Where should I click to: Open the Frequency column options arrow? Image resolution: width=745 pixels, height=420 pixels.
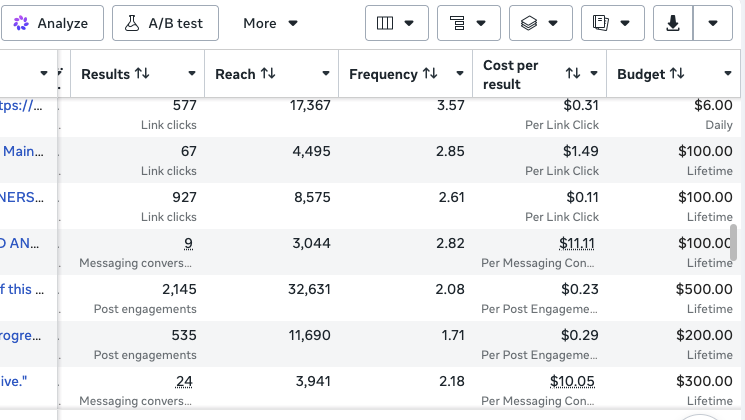[x=460, y=74]
